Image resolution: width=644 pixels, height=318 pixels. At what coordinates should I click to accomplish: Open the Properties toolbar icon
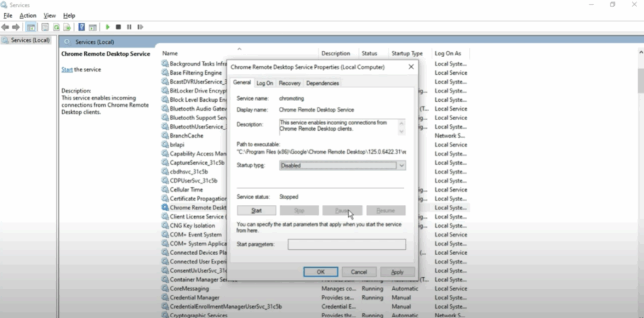[x=45, y=27]
